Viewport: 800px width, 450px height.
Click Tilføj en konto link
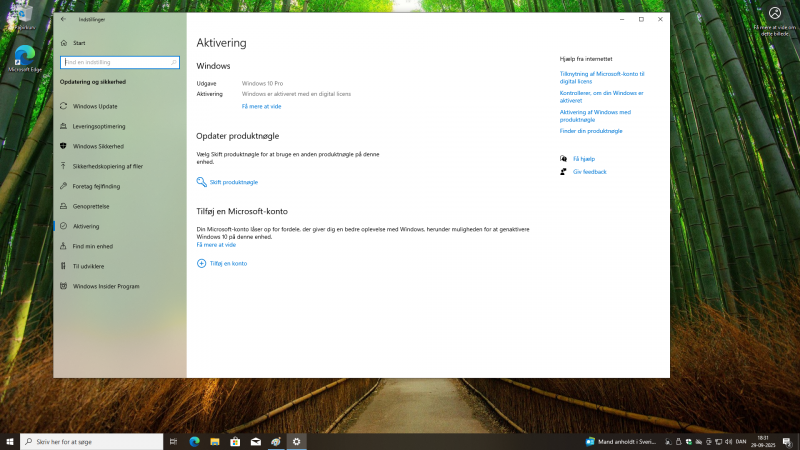point(228,263)
